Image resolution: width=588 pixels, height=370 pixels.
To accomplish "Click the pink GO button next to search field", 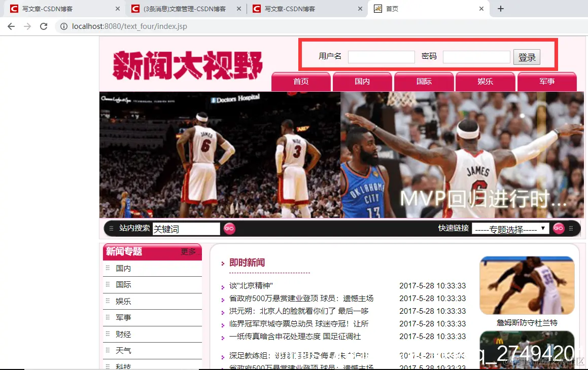I will (229, 229).
